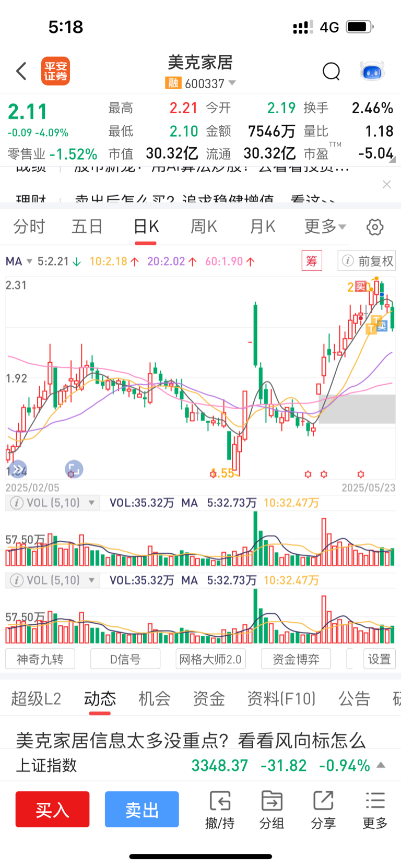Tap the 60:1.90 moving average label
The width and height of the screenshot is (401, 868).
(x=230, y=261)
